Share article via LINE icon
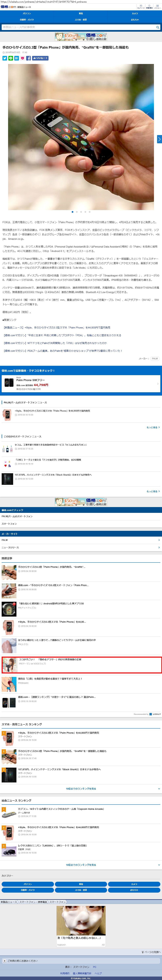 coord(11,58)
